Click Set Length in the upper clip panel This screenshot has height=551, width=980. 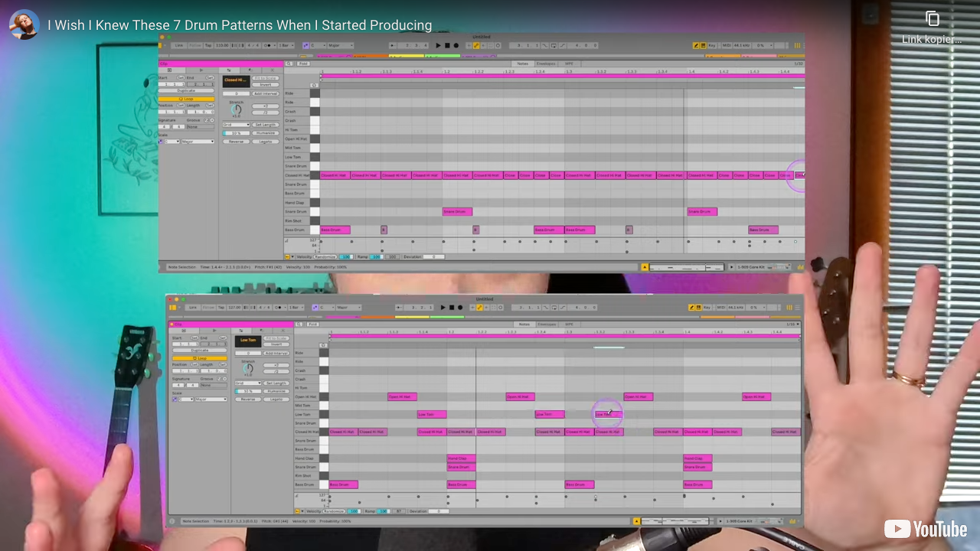coord(266,125)
